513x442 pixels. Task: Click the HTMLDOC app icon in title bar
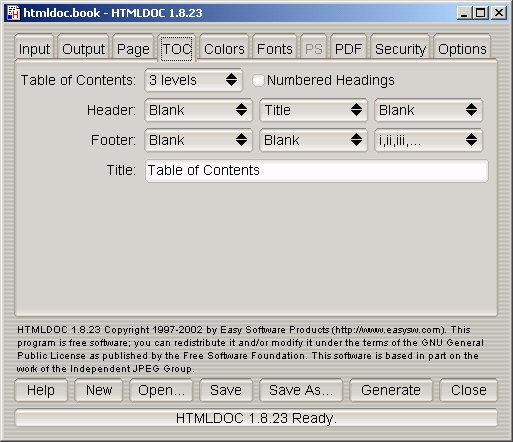[14, 13]
